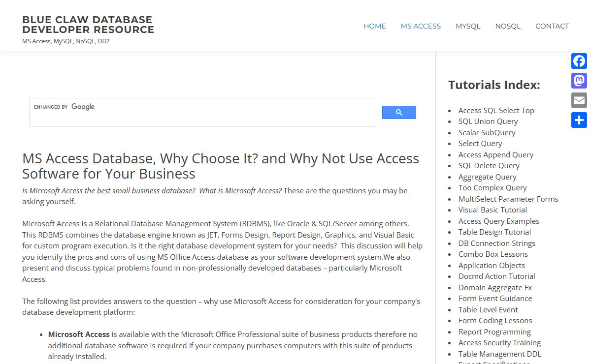This screenshot has height=364, width=591.
Task: Open Form Event Guidance link
Action: pos(495,299)
